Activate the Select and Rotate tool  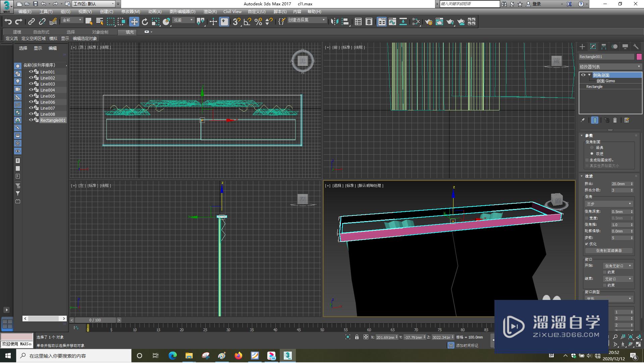tap(145, 22)
